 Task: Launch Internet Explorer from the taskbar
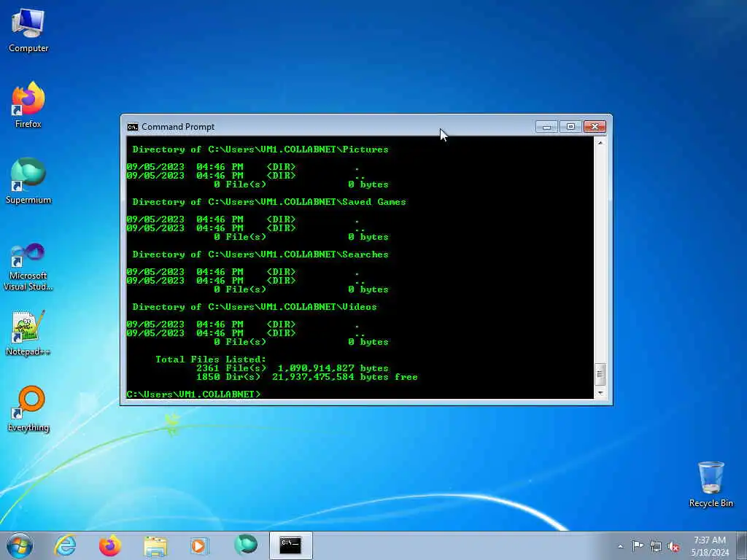pos(65,545)
